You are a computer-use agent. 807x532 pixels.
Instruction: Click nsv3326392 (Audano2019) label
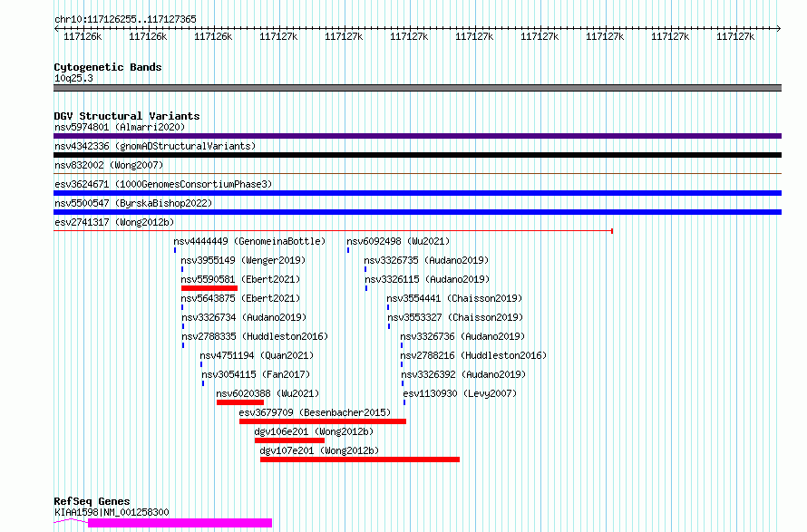[x=463, y=374]
